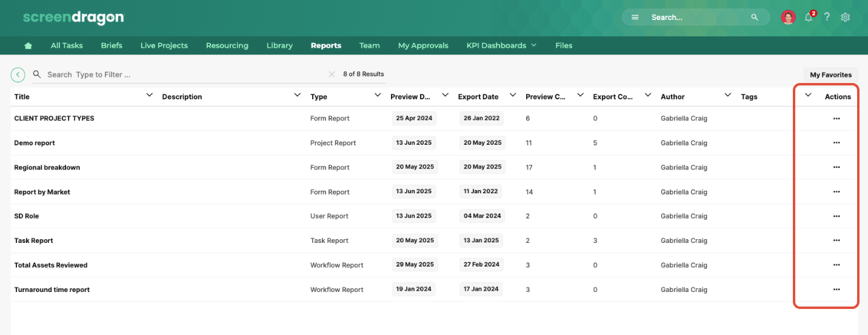The width and height of the screenshot is (868, 335).
Task: Switch to the Briefs tab
Action: (112, 45)
